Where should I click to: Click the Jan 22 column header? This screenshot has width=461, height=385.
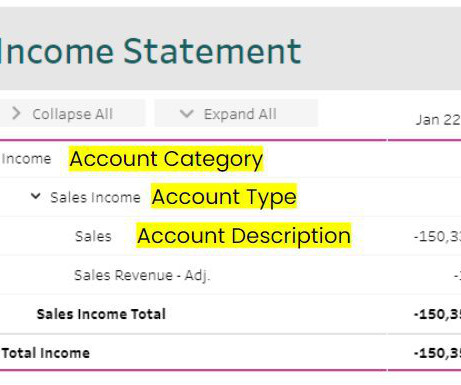click(438, 120)
